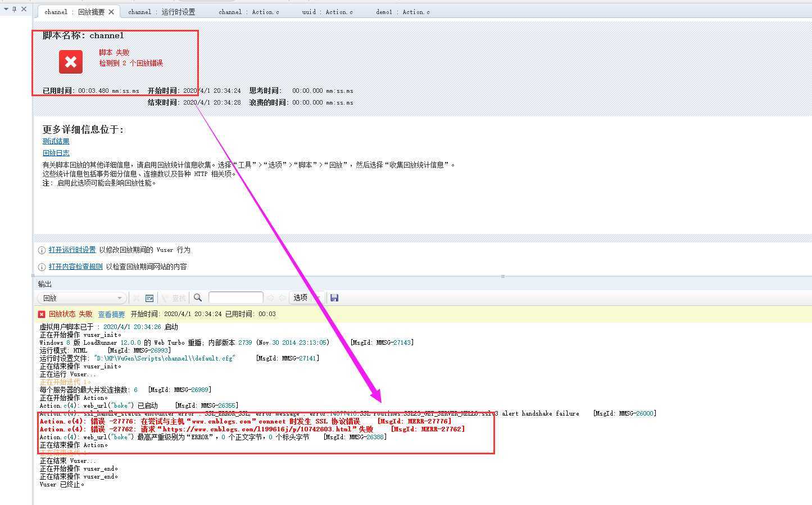Expand the 回放 output type dropdown
The image size is (812, 505).
[81, 298]
